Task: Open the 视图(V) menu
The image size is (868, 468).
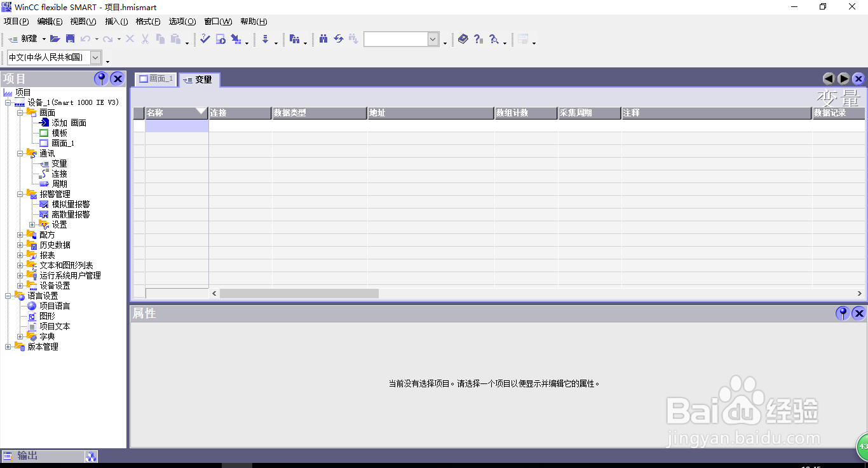Action: [x=83, y=22]
